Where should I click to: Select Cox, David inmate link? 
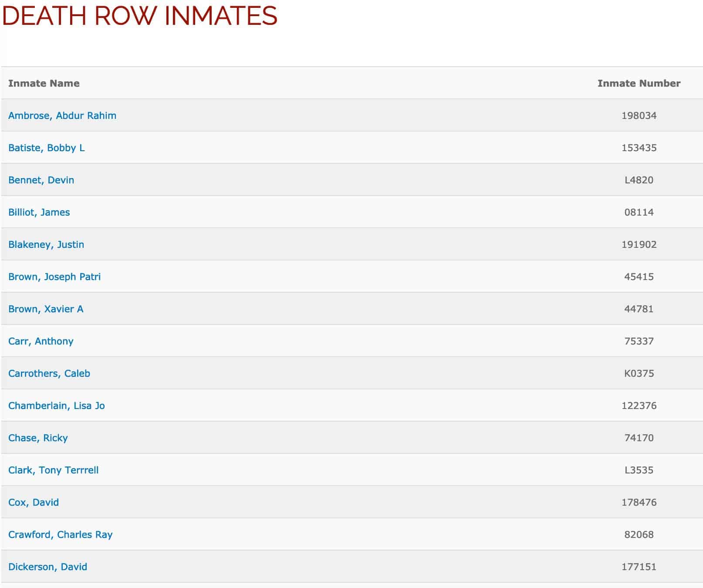34,502
